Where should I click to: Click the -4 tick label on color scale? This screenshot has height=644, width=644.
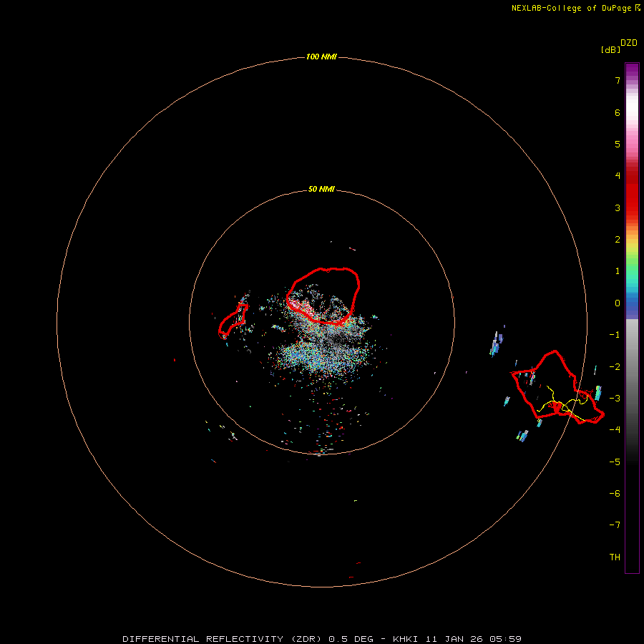(615, 430)
